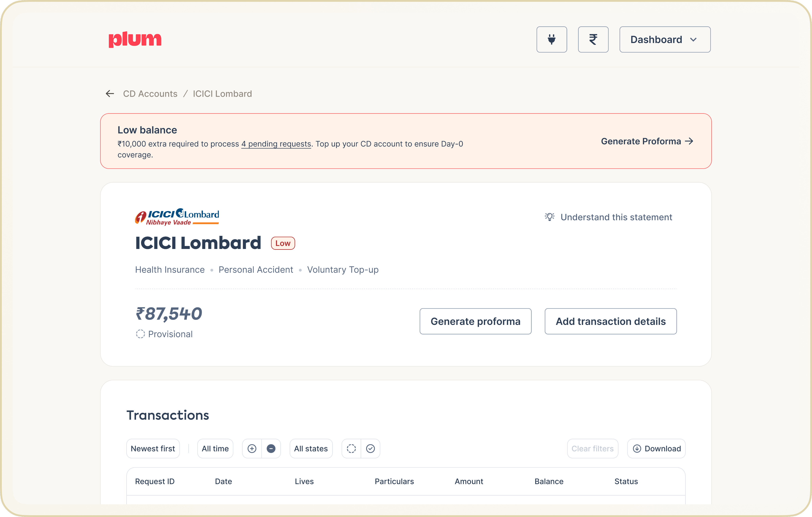Image resolution: width=812 pixels, height=517 pixels.
Task: Click Add transaction details button
Action: tap(610, 321)
